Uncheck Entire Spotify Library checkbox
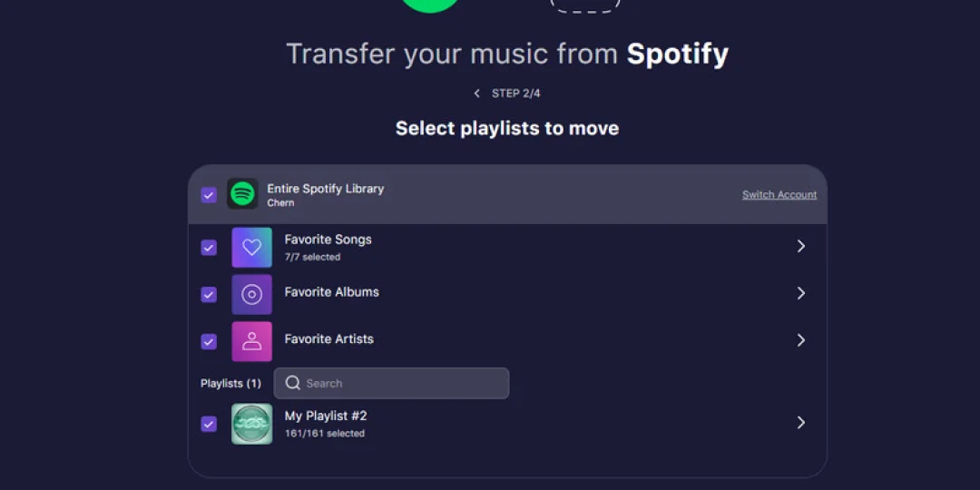The image size is (980, 490). [x=209, y=195]
